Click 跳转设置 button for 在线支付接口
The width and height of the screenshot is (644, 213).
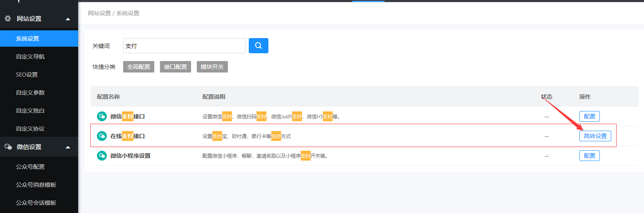point(595,136)
